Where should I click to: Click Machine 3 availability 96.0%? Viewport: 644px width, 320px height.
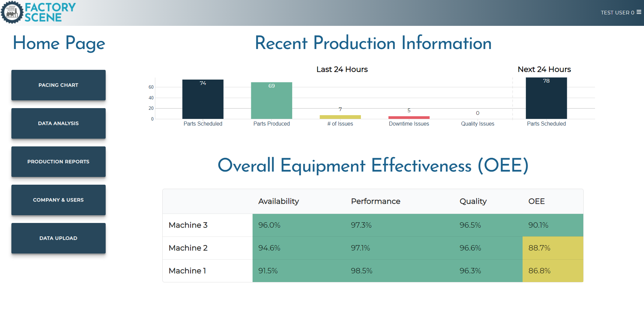pos(269,225)
